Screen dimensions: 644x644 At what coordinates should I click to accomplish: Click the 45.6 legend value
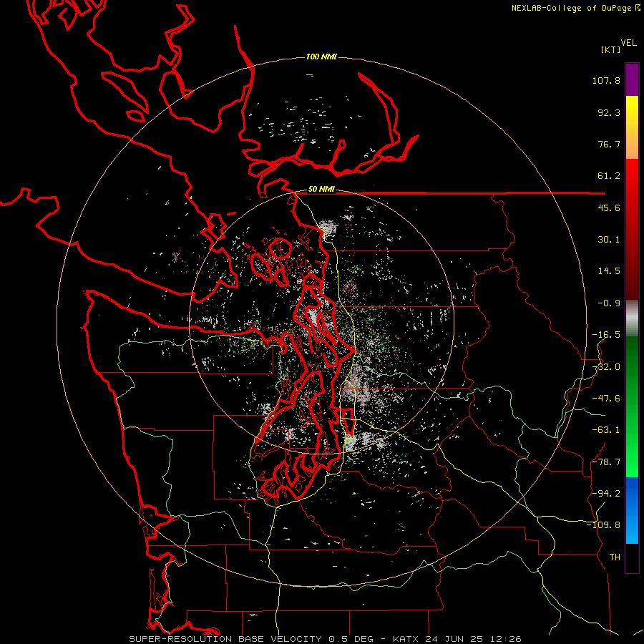point(609,208)
